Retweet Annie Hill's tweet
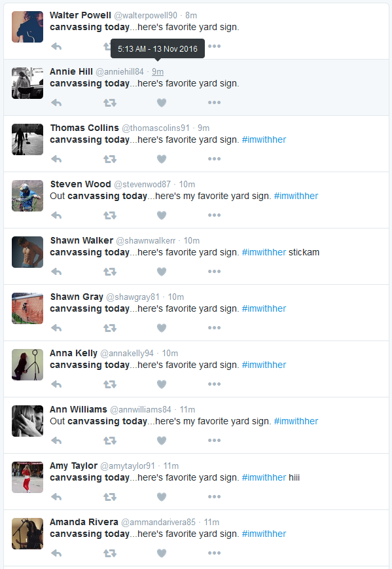 pos(109,103)
